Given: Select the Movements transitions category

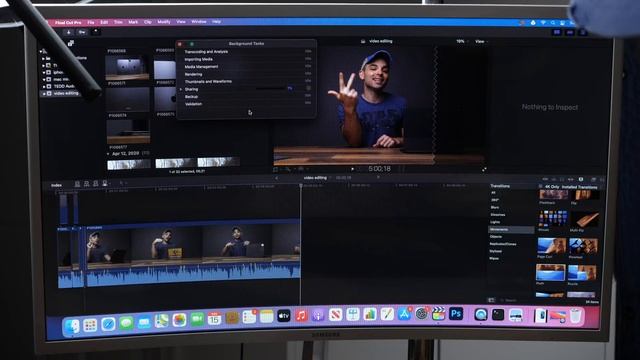Looking at the screenshot, I should tap(511, 230).
